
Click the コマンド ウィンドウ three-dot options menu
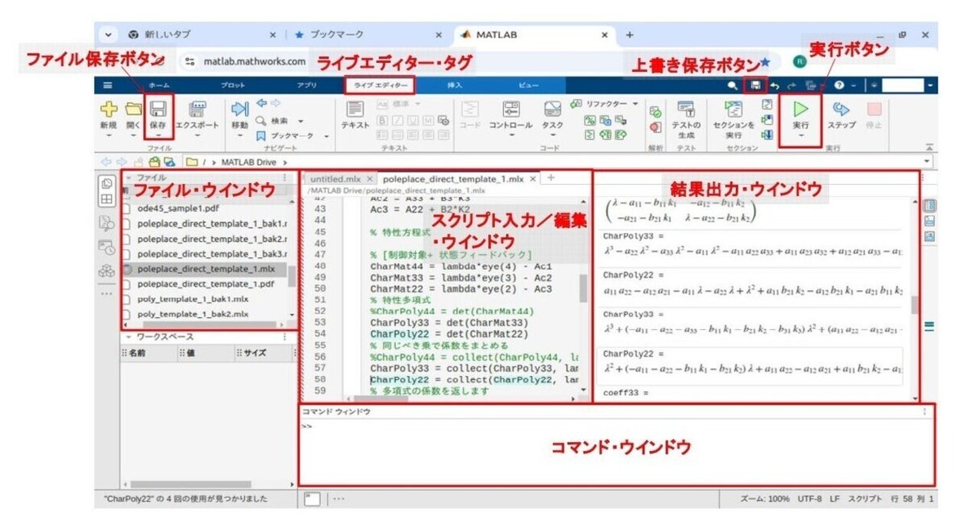(x=924, y=412)
